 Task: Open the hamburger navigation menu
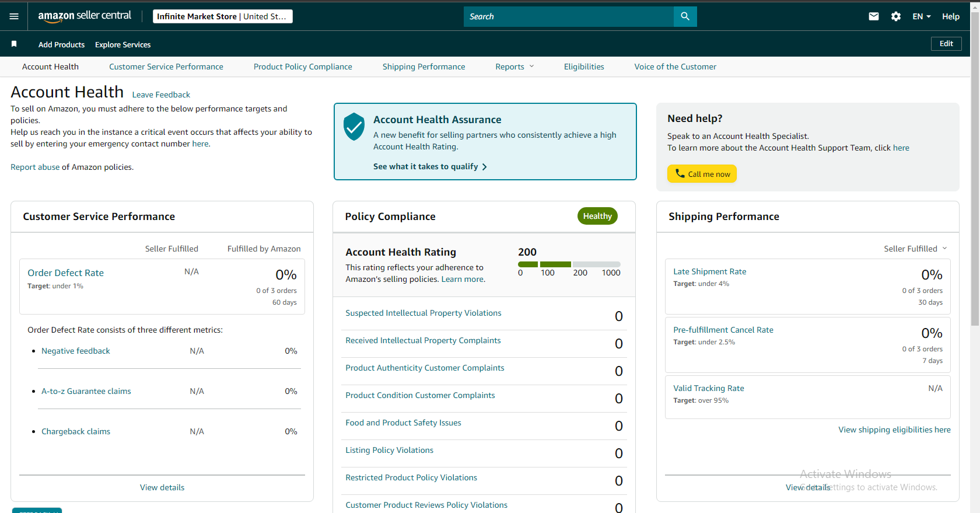coord(14,16)
